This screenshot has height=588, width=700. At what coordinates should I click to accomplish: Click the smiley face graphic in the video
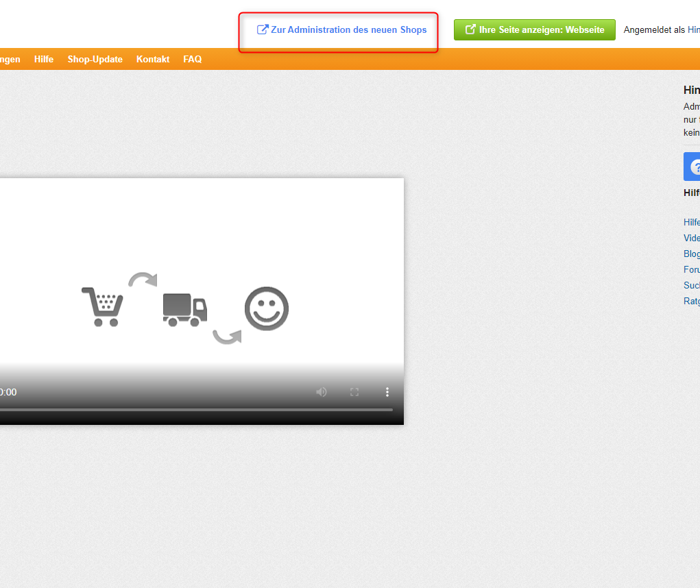266,308
